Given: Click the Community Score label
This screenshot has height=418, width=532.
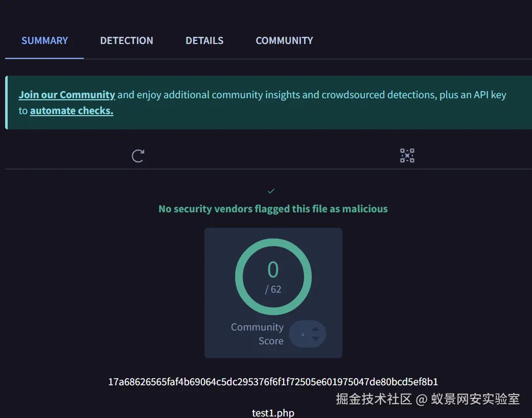Looking at the screenshot, I should (x=257, y=334).
